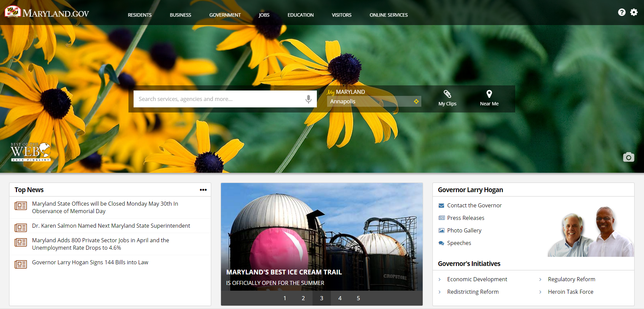Click the Maryland.gov logo

point(47,13)
